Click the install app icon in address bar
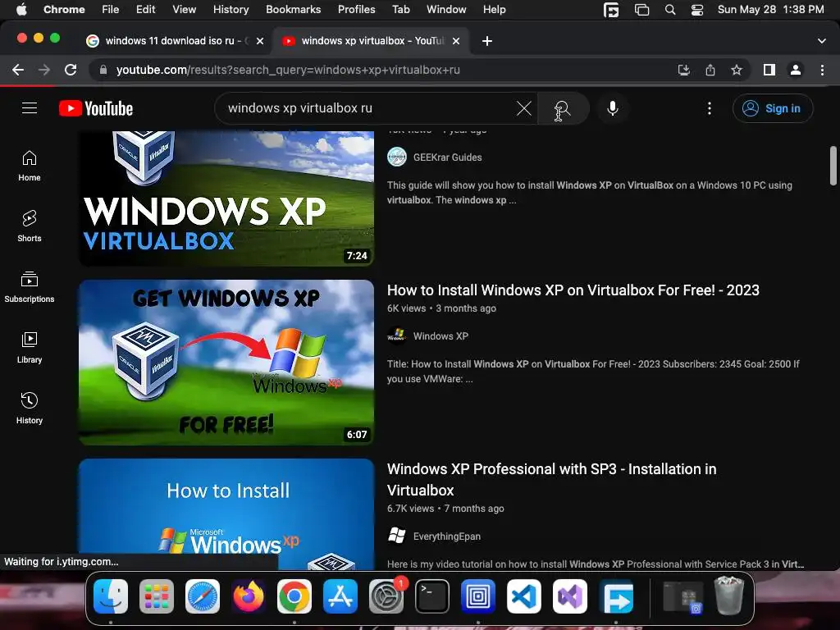 [x=684, y=70]
